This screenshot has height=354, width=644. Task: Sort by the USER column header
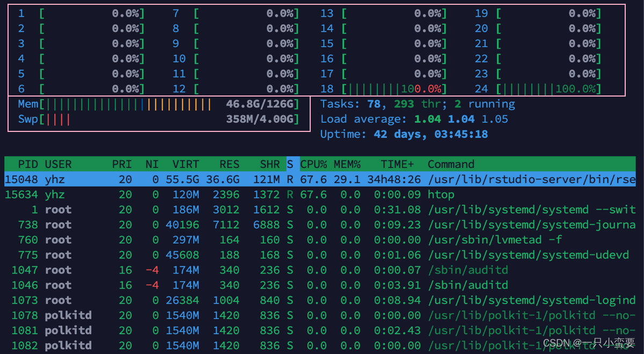58,164
